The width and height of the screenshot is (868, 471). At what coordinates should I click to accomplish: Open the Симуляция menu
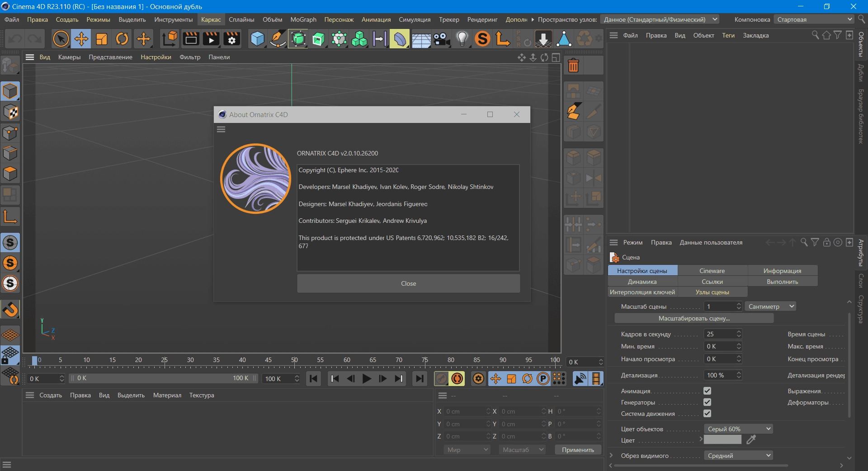(415, 19)
